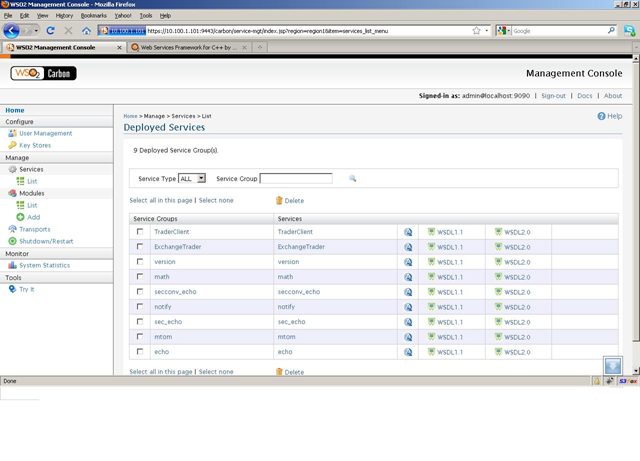The height and width of the screenshot is (461, 640).
Task: Open the search engine selector dropdown
Action: (504, 31)
